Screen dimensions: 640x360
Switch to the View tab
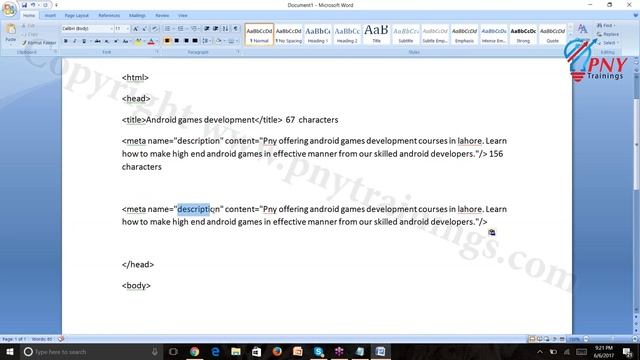point(182,16)
